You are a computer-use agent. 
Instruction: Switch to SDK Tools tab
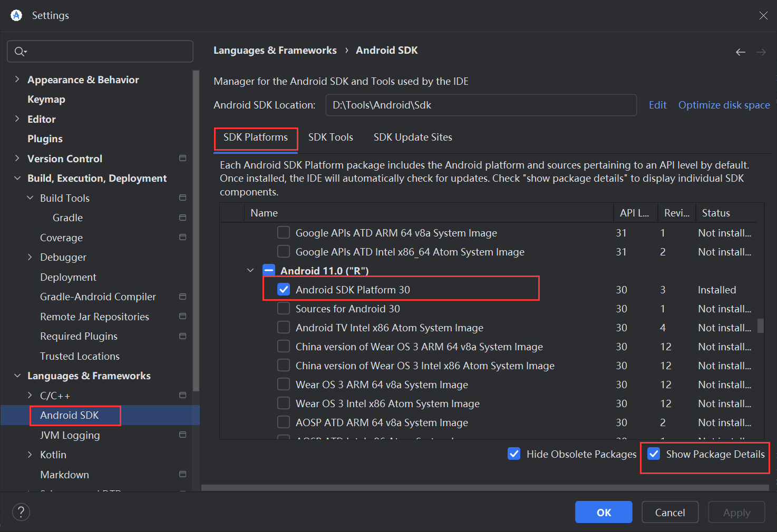[331, 137]
